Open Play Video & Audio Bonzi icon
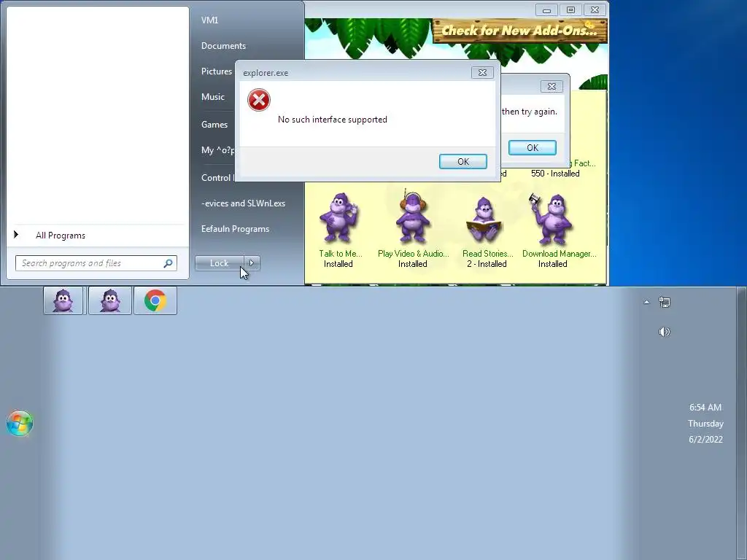This screenshot has width=747, height=560. 413,217
